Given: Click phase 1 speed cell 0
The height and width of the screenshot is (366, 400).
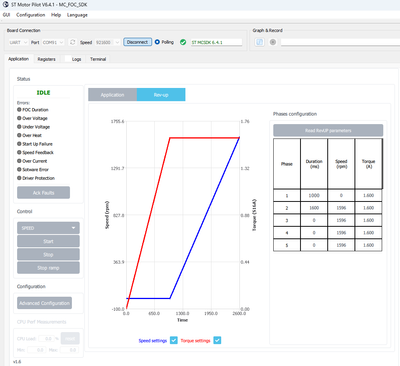Looking at the screenshot, I should coord(341,195).
